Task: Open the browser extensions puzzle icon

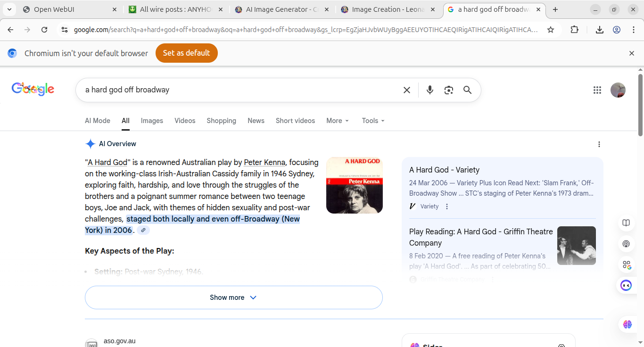Action: click(574, 30)
